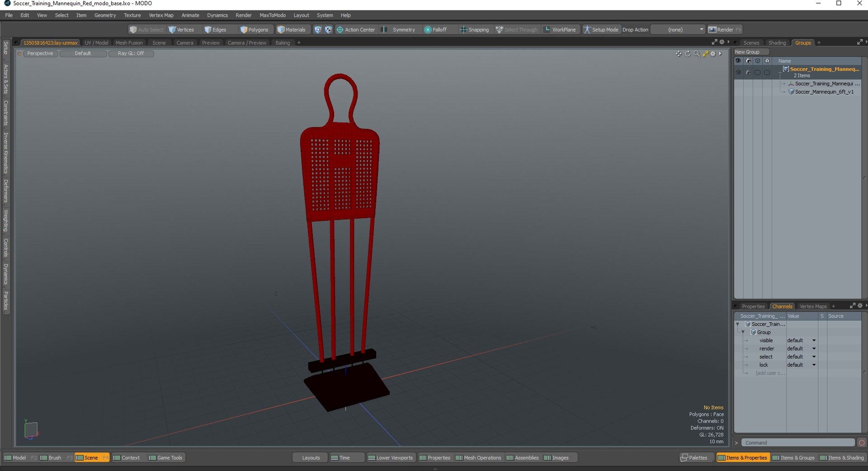This screenshot has width=868, height=471.
Task: Click the Render camera icon
Action: pyautogui.click(x=712, y=30)
